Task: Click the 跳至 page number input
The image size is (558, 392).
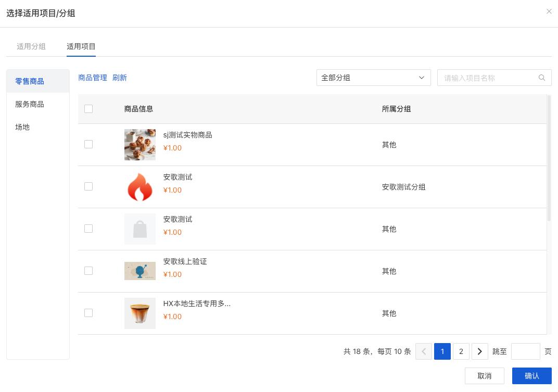Action: [x=526, y=351]
